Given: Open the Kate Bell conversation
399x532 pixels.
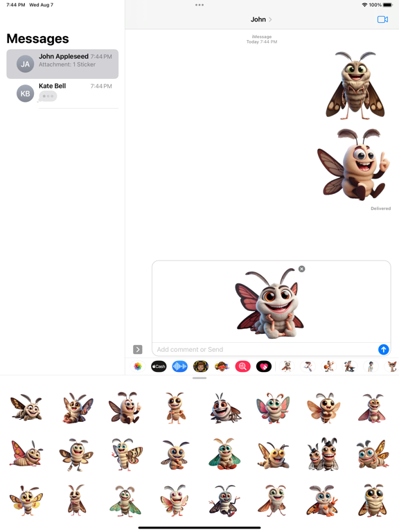Looking at the screenshot, I should click(x=62, y=94).
